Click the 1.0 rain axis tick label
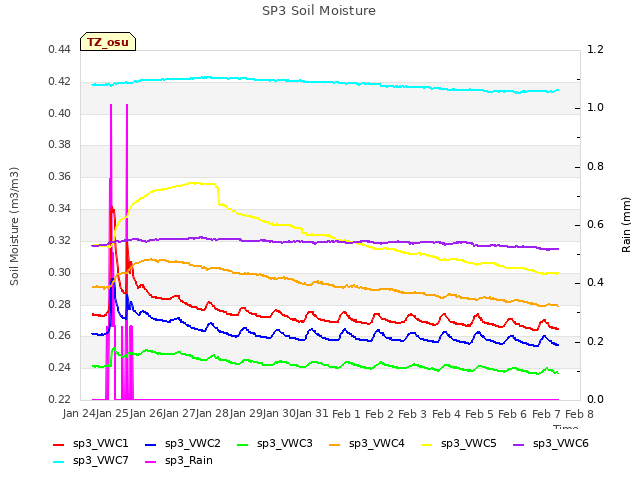The height and width of the screenshot is (480, 640). pyautogui.click(x=596, y=107)
